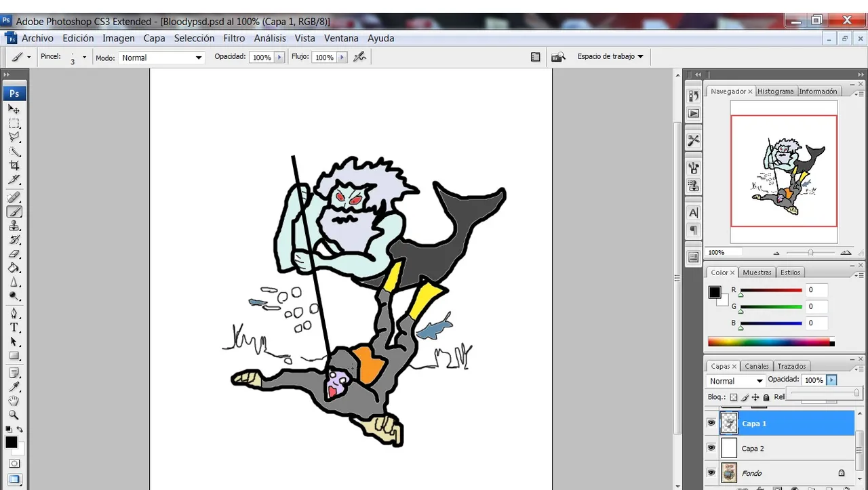868x490 pixels.
Task: Open layer blend mode Normal dropdown
Action: tap(736, 381)
